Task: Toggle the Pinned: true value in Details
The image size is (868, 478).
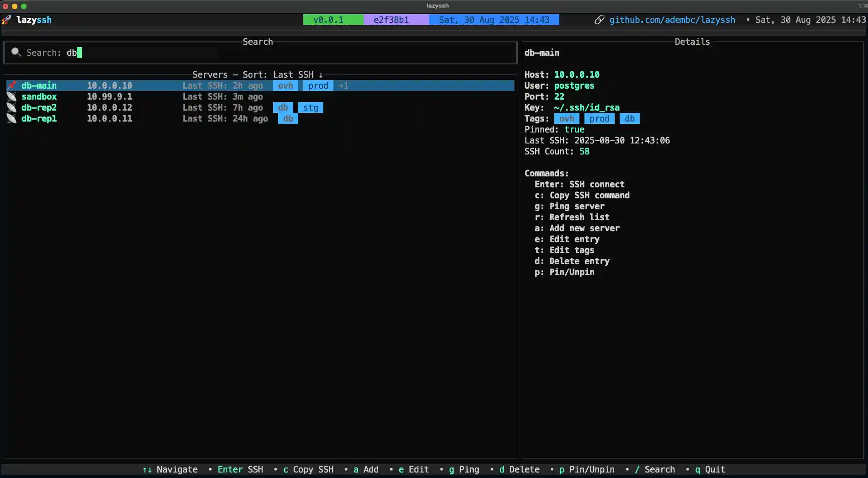Action: (x=574, y=130)
